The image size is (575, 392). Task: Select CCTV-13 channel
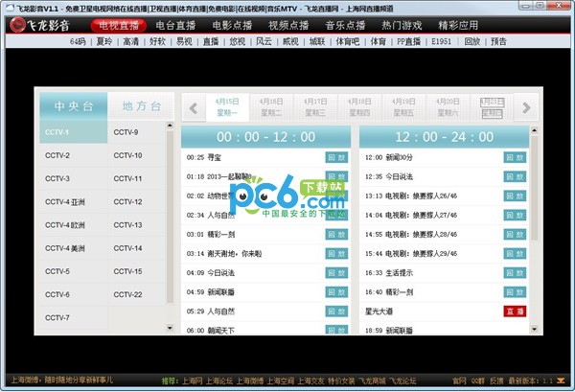pyautogui.click(x=127, y=225)
